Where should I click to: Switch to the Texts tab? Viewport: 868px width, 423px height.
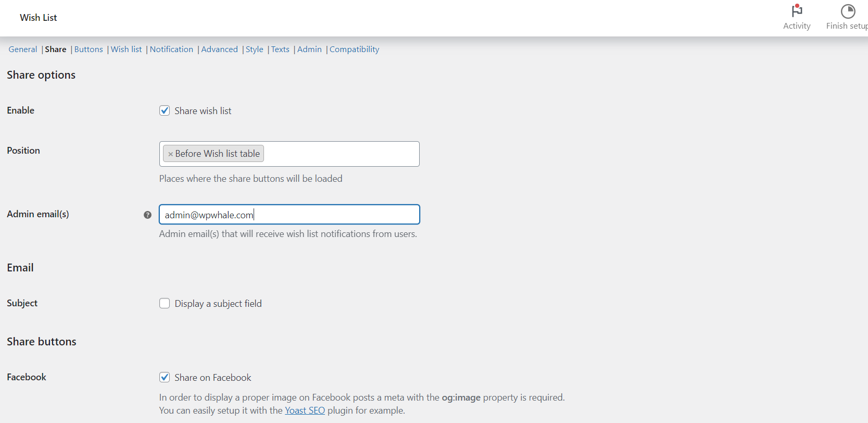coord(280,49)
